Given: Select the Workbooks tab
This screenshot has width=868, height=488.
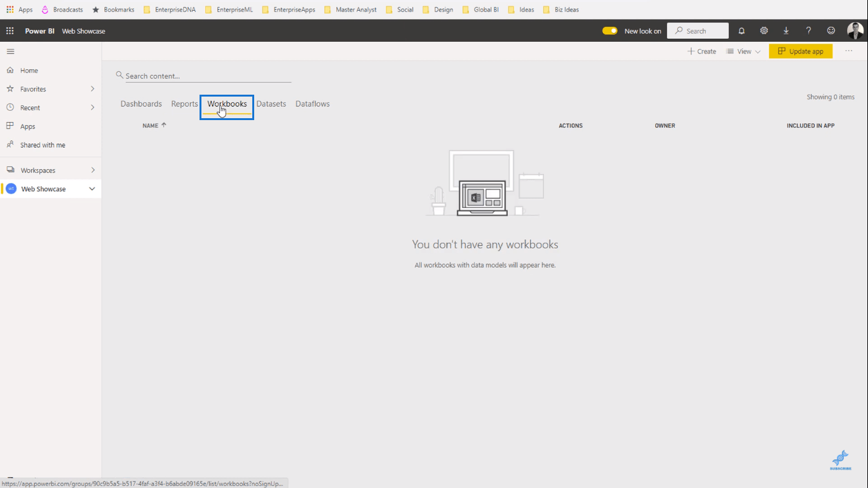Looking at the screenshot, I should (x=227, y=104).
